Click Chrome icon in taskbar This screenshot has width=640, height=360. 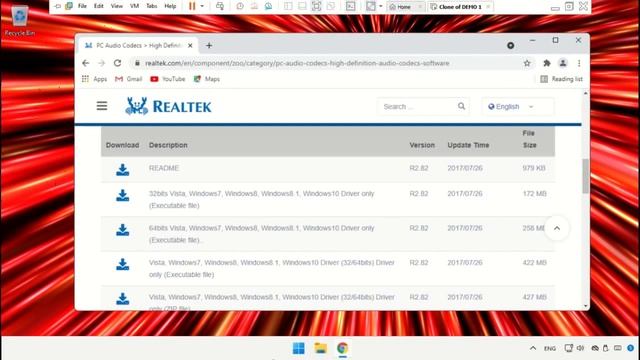coord(342,348)
